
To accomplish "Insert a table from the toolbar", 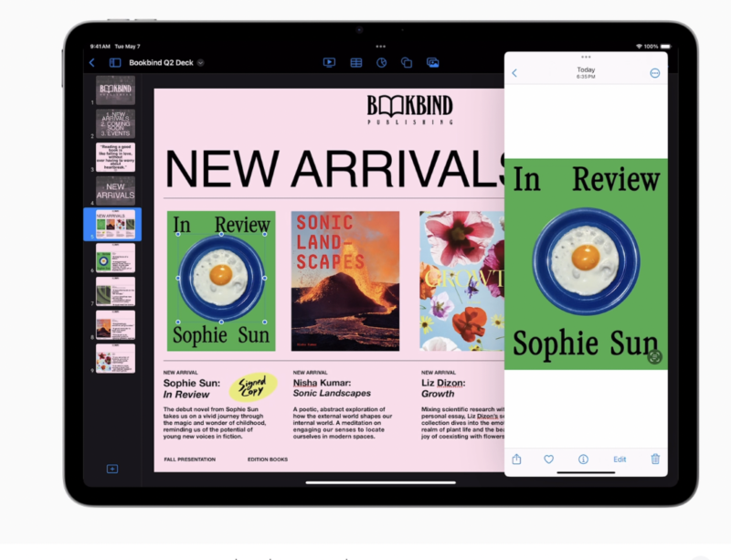I will point(355,62).
